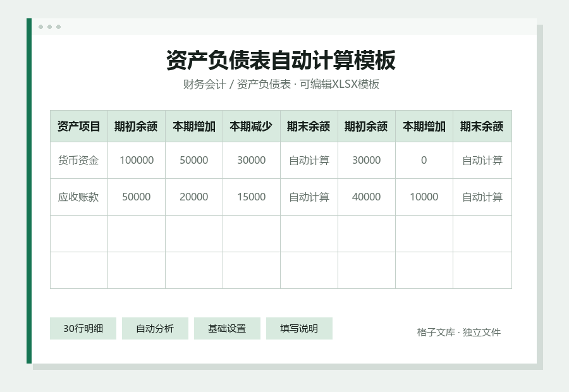Click the 30行明细 tag button
The width and height of the screenshot is (569, 392).
tap(83, 329)
